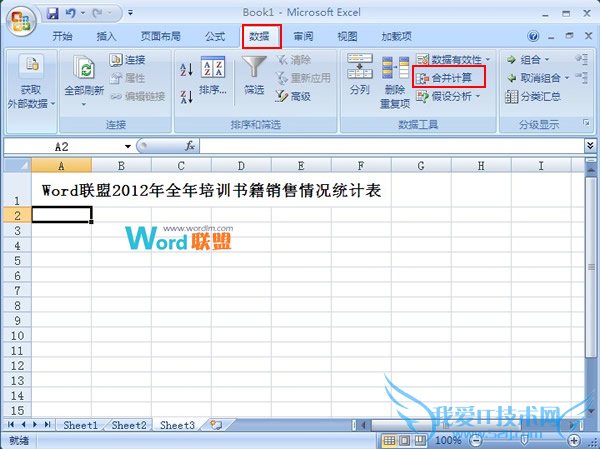Screen dimensions: 600x449
Task: Click the 100% zoom level
Action: 448,440
